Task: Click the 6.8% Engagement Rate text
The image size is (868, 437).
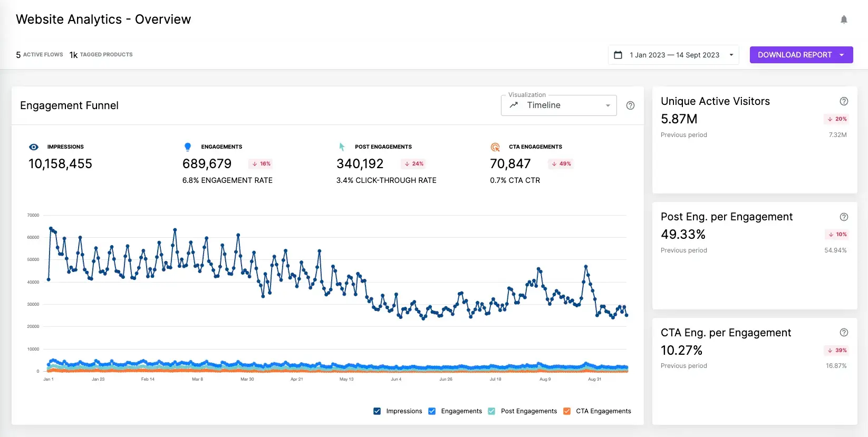Action: [x=227, y=180]
